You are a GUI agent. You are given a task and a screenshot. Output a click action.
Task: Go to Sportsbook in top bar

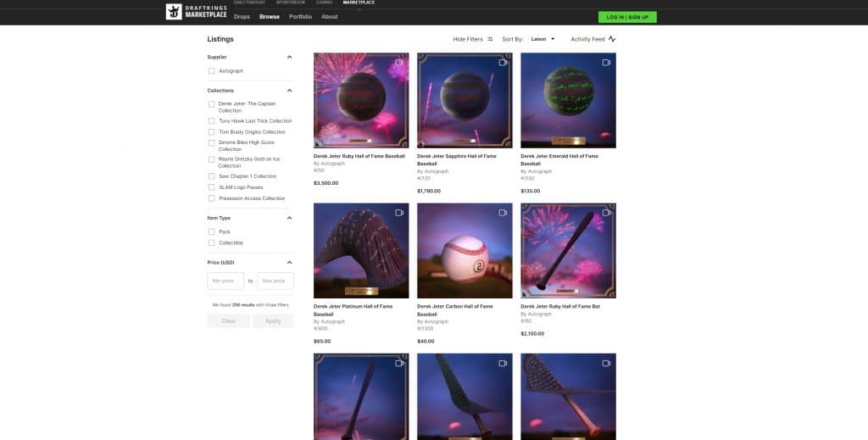(x=291, y=3)
